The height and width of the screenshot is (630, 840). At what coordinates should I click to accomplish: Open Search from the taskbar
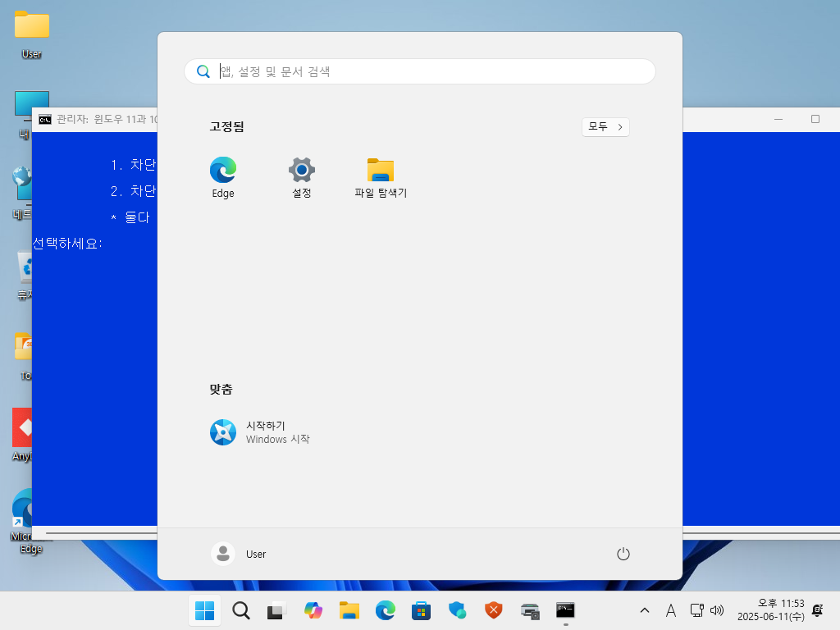point(240,610)
